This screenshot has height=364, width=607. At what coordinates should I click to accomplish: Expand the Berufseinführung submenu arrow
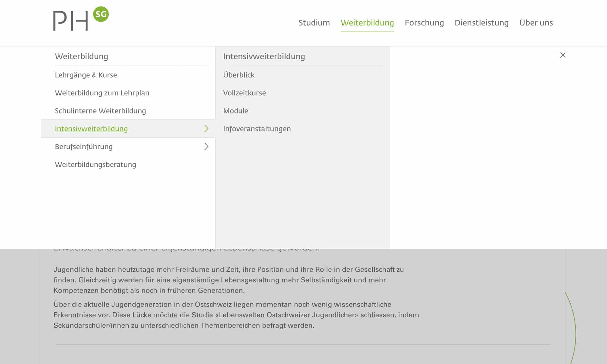pyautogui.click(x=206, y=147)
